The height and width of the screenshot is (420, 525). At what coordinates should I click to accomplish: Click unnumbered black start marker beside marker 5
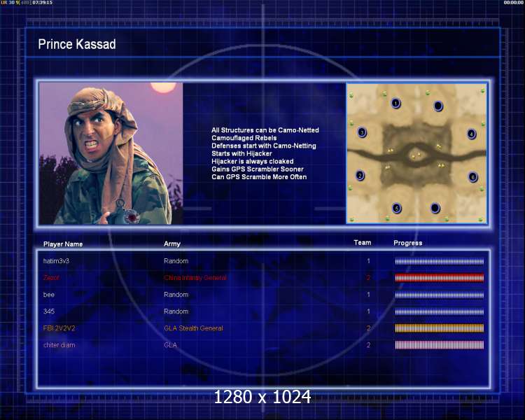(x=435, y=209)
